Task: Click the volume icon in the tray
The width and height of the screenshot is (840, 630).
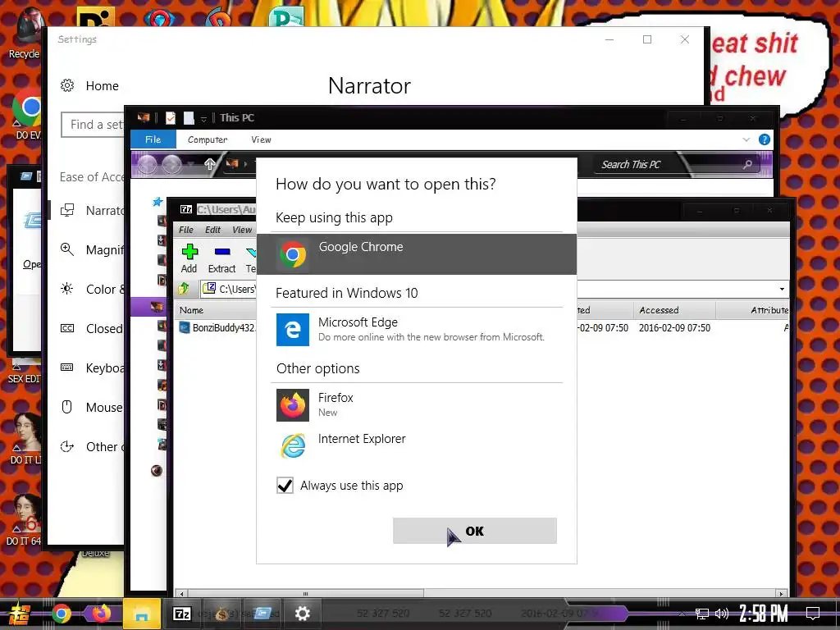Action: click(722, 614)
